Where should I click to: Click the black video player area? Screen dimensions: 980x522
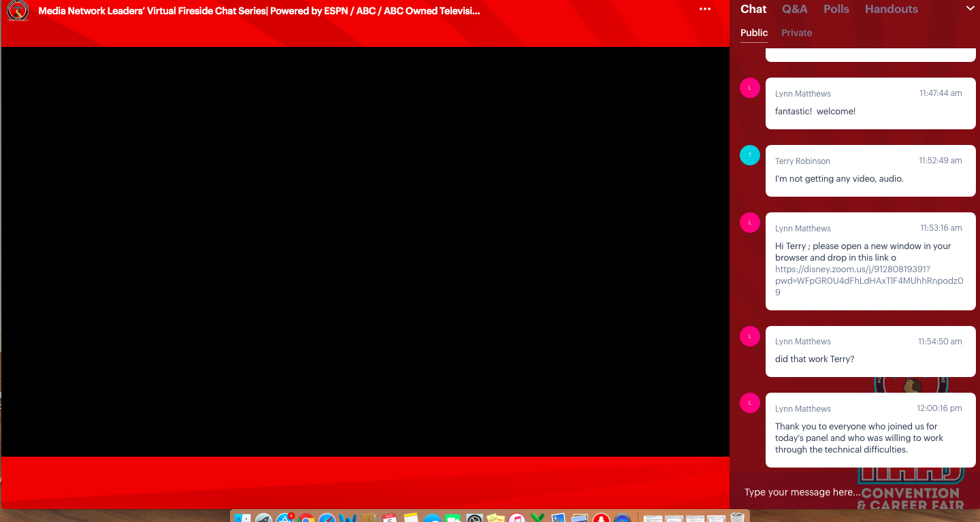[365, 252]
